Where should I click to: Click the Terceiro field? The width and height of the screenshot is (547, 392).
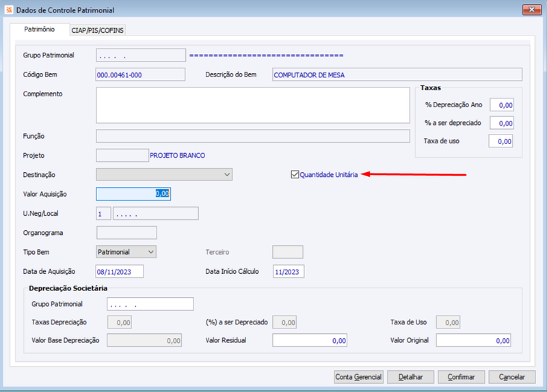(287, 252)
